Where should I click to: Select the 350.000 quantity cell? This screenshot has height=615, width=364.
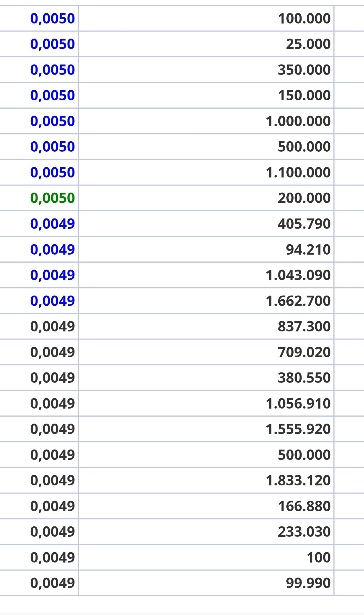coord(206,70)
